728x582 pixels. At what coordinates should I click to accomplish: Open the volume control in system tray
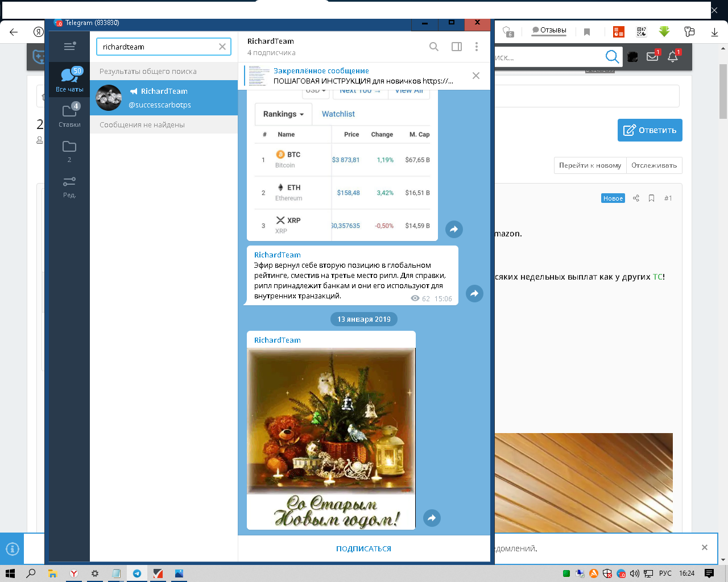[635, 573]
